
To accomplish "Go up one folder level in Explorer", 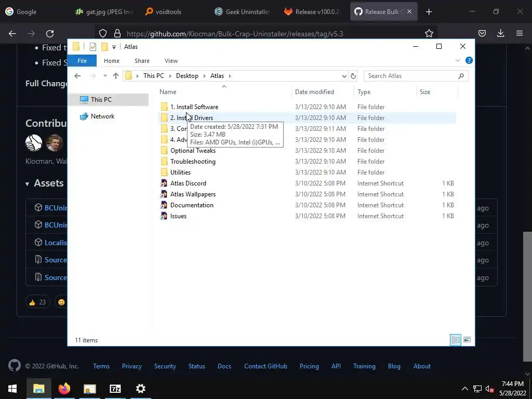I will click(x=116, y=76).
